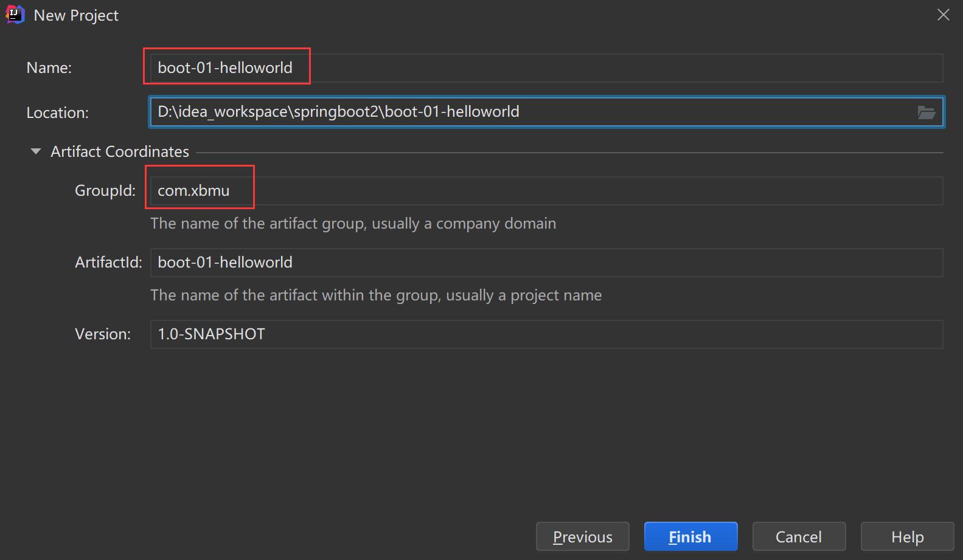Click the 'Name:' label
Image resolution: width=963 pixels, height=560 pixels.
(49, 67)
